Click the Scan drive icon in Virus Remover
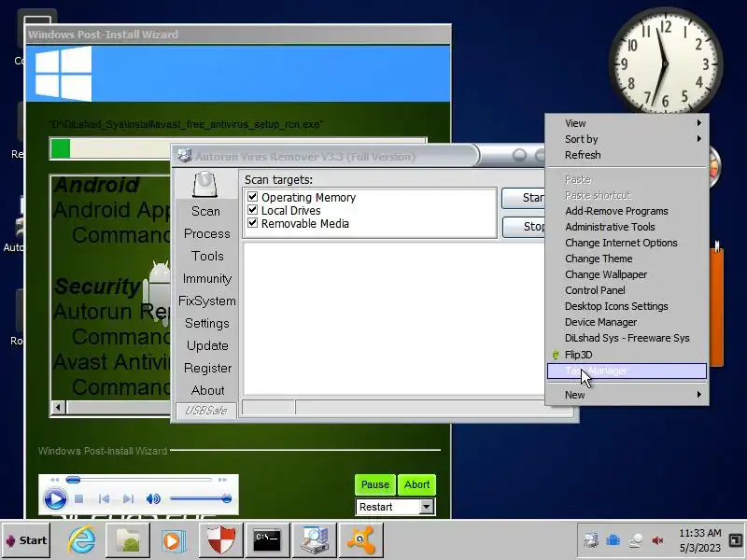The width and height of the screenshot is (747, 560). pyautogui.click(x=205, y=185)
